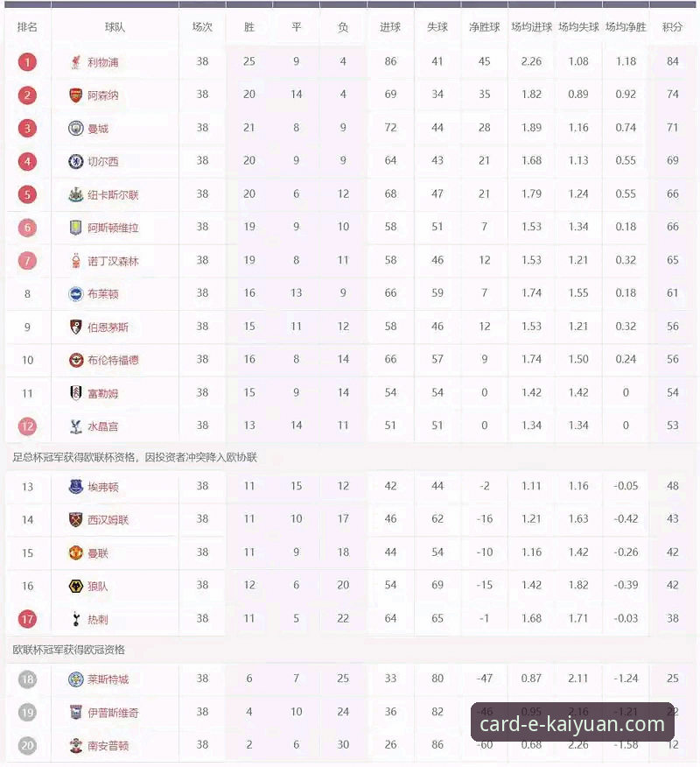
Task: Sort table by 进球 column header
Action: (x=390, y=27)
